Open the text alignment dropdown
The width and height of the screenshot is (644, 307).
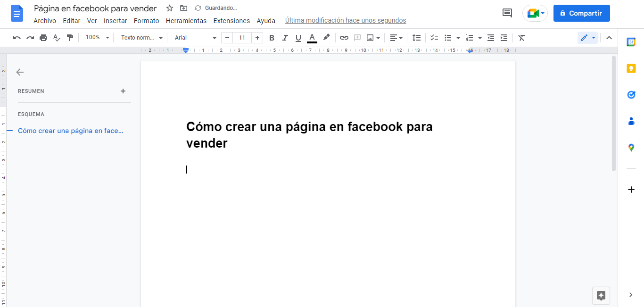click(396, 38)
